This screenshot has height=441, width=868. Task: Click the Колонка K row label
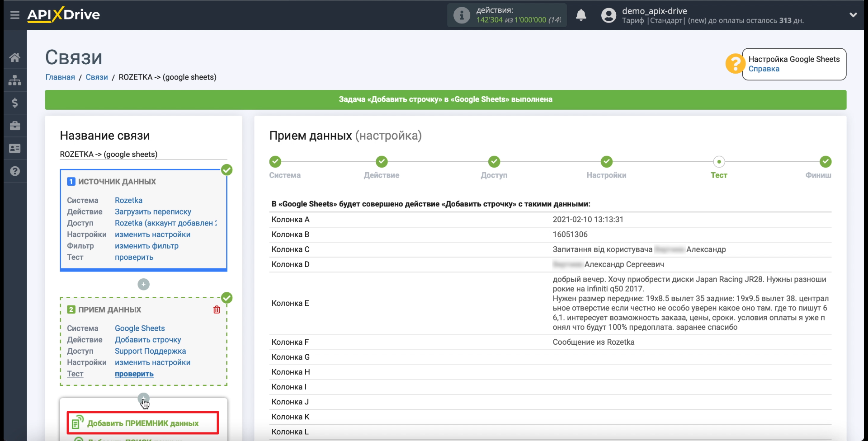click(x=291, y=417)
